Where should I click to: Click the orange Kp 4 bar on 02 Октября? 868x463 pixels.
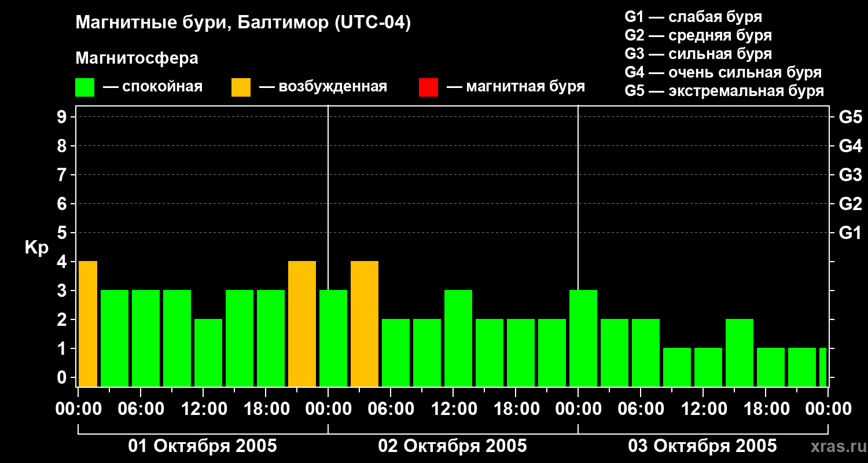(x=365, y=324)
